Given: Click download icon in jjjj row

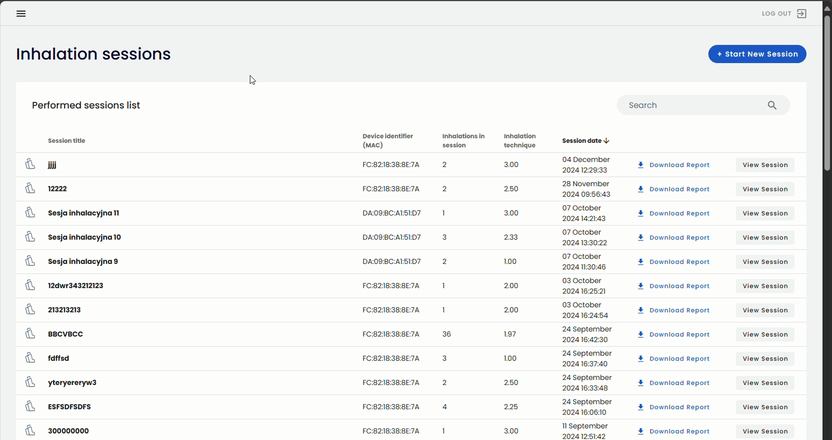Looking at the screenshot, I should (x=640, y=165).
